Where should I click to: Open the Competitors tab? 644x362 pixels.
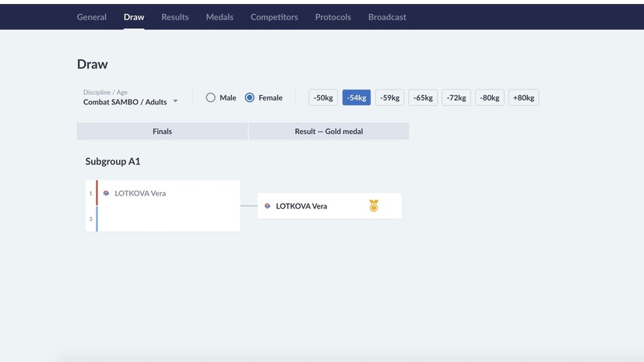point(274,17)
